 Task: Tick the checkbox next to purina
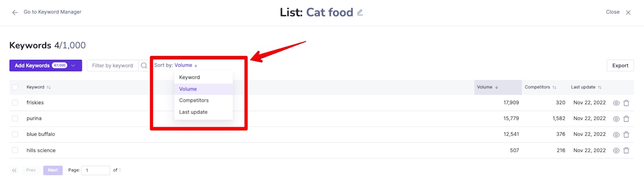[x=15, y=119]
